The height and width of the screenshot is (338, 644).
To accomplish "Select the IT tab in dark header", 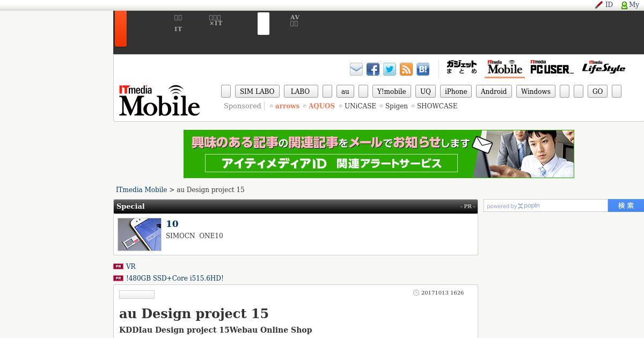I will click(x=178, y=24).
